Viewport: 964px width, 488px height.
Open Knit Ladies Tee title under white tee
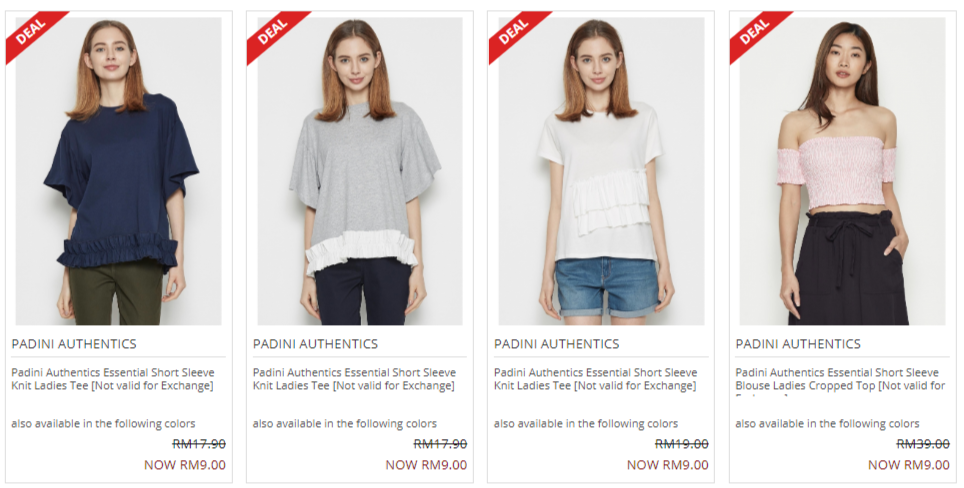point(596,379)
